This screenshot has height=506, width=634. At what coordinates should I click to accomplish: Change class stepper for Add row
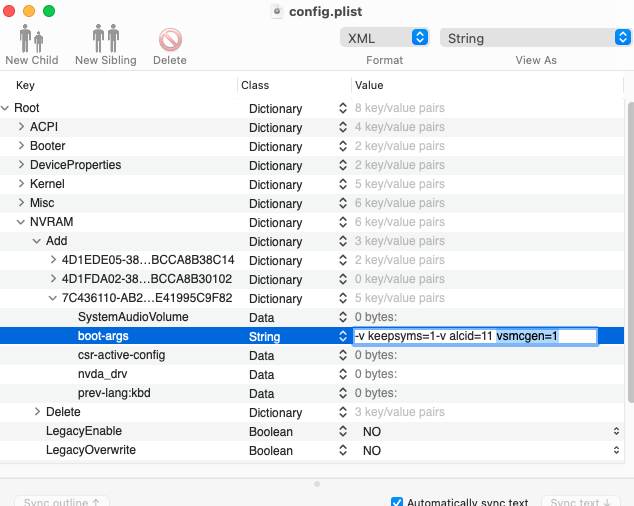tap(343, 241)
